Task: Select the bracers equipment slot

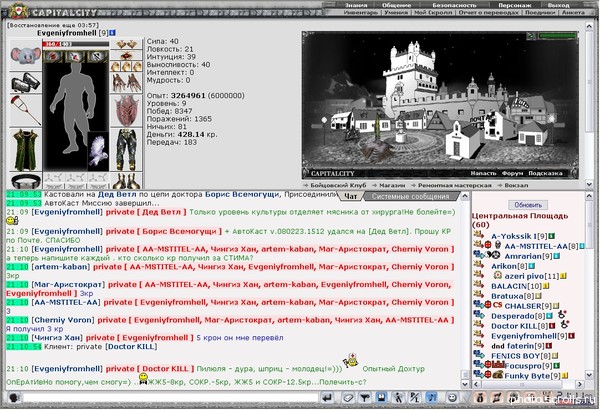Action: [26, 82]
